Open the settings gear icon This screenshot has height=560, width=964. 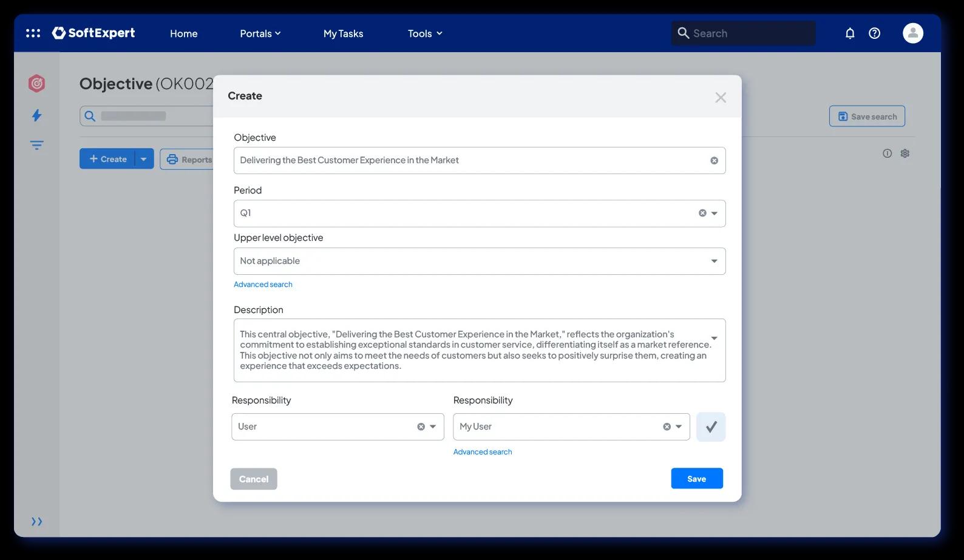point(905,153)
